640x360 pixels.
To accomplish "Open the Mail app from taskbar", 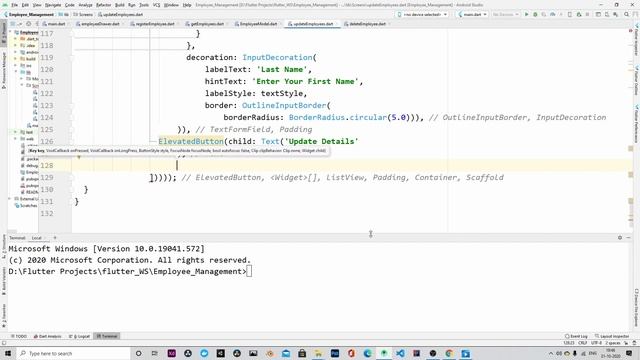I will pos(286,353).
